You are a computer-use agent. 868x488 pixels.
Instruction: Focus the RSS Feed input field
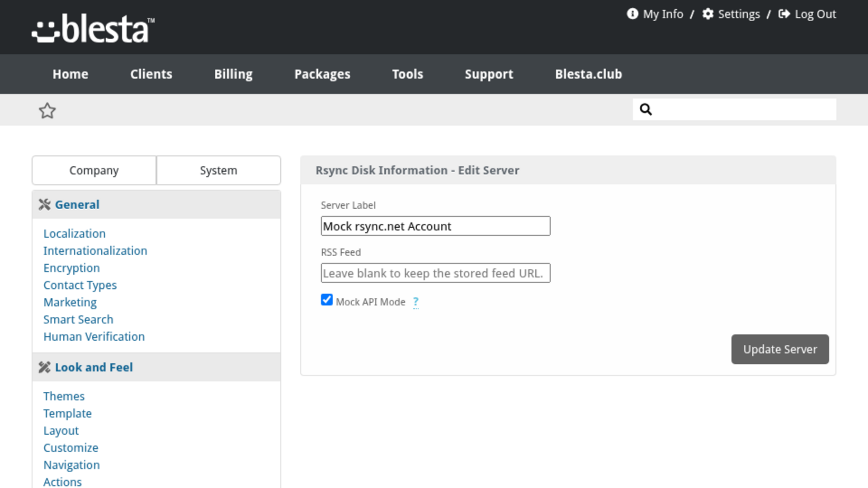tap(435, 273)
